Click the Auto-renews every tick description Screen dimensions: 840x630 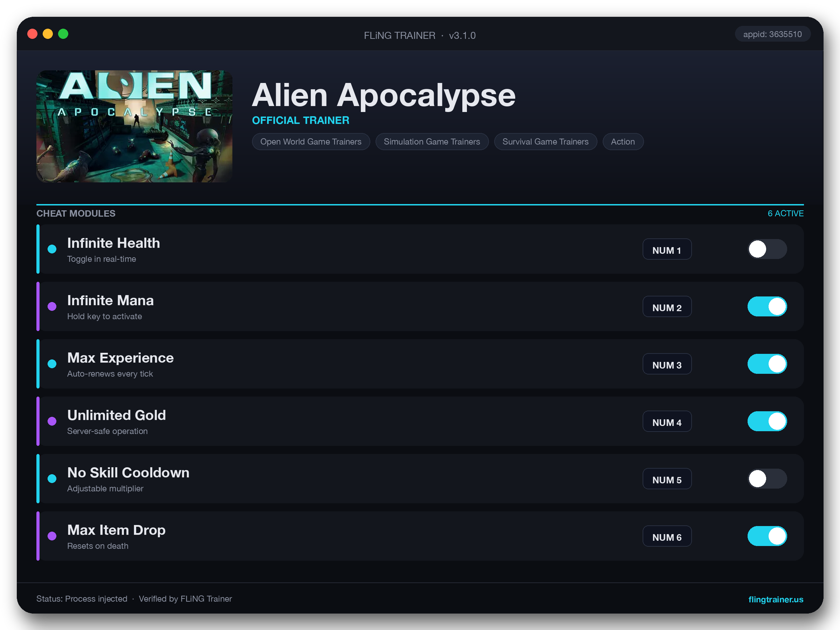tap(110, 374)
